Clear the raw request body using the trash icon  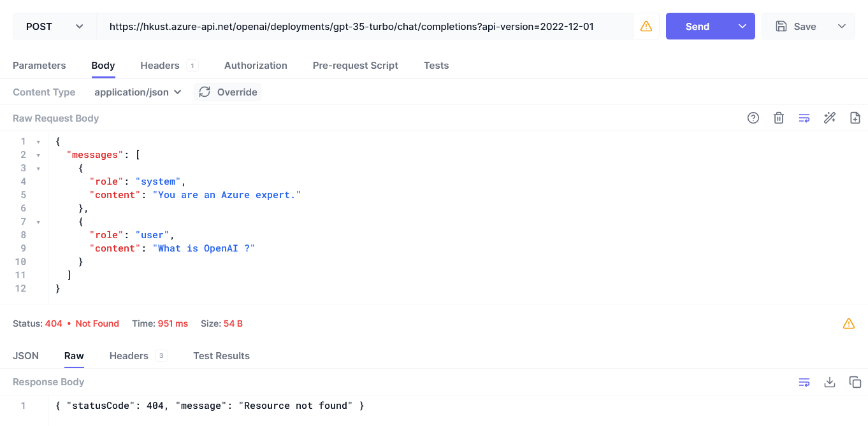(x=778, y=118)
